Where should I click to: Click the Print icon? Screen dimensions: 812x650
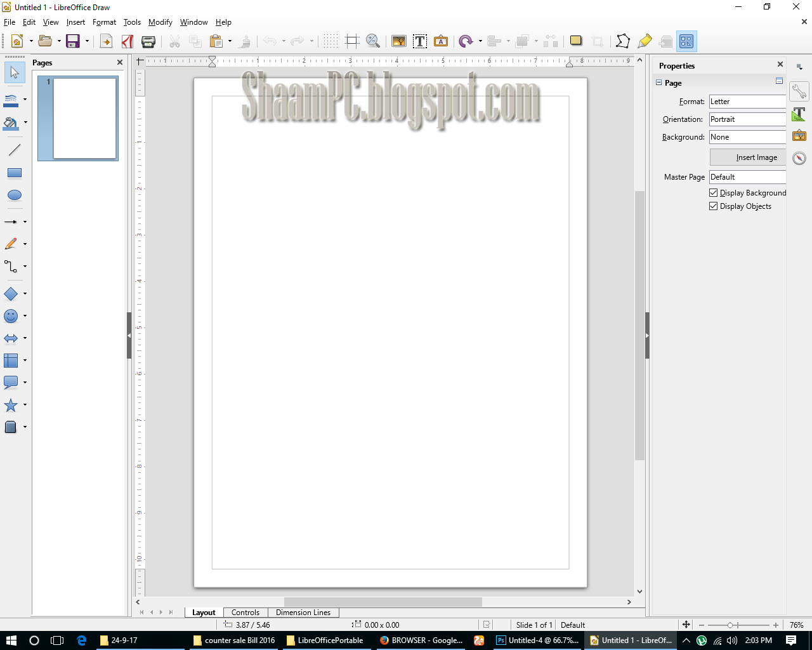pos(148,41)
